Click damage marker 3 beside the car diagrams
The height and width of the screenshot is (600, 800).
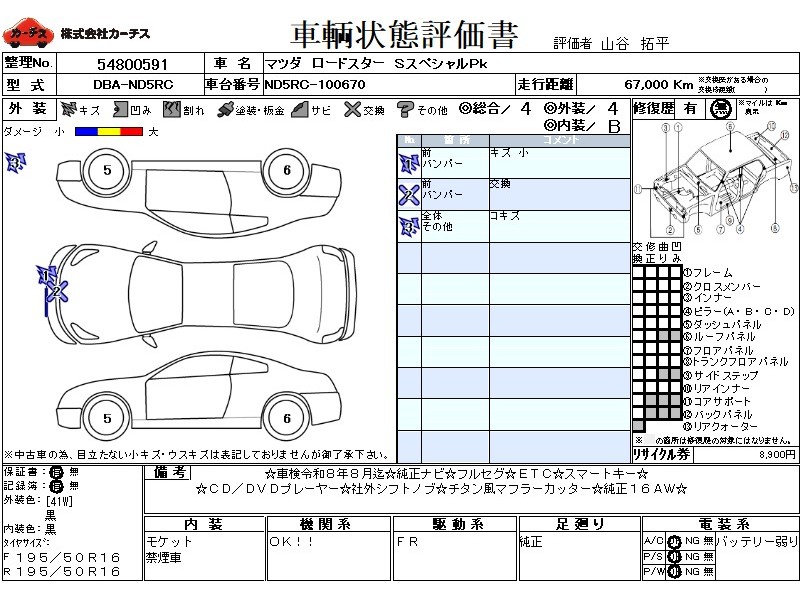16,163
